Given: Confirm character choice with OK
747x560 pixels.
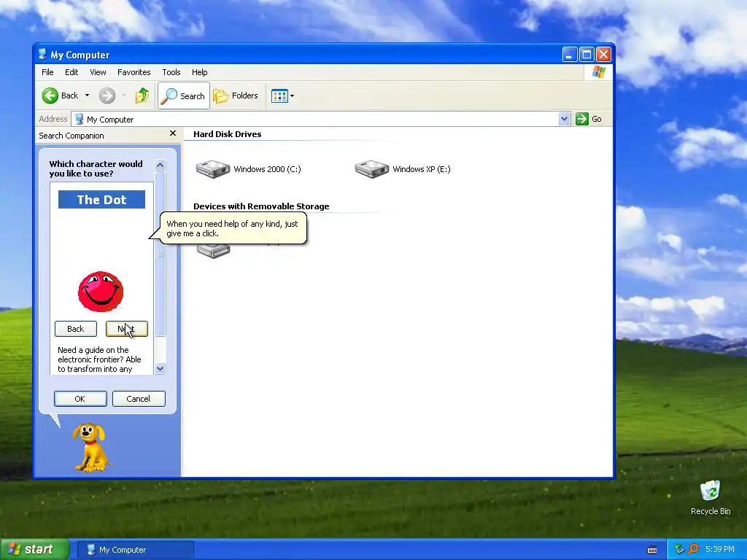Looking at the screenshot, I should tap(80, 399).
